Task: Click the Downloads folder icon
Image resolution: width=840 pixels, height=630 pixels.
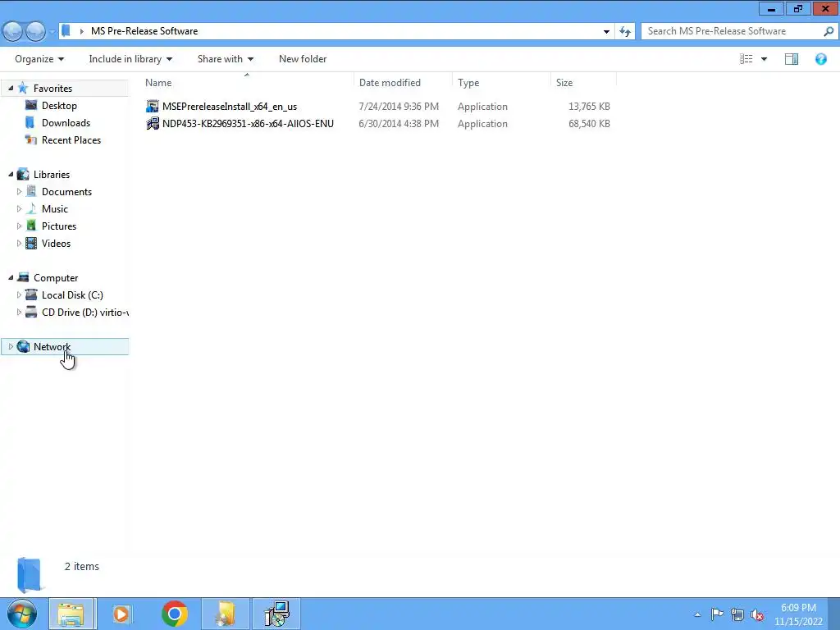Action: [x=30, y=122]
